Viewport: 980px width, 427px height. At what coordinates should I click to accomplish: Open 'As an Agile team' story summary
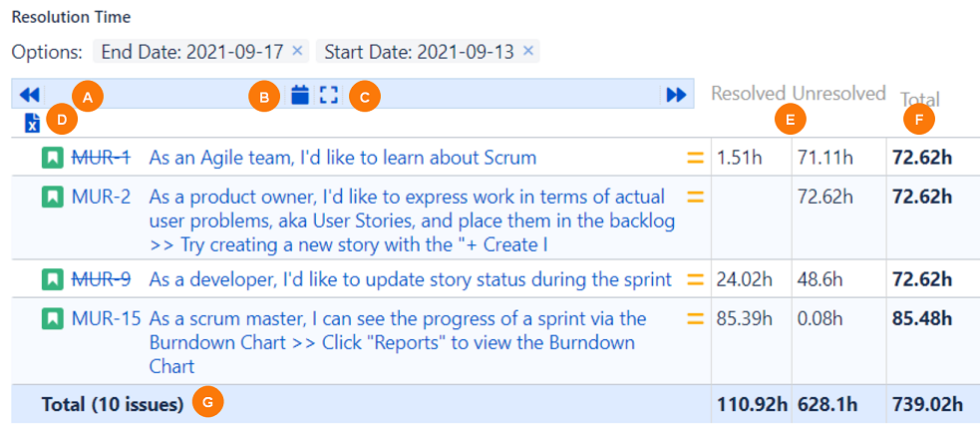343,158
